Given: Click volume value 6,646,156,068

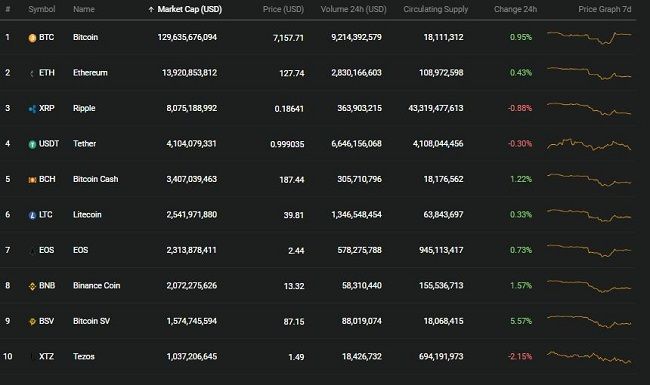Looking at the screenshot, I should [x=357, y=144].
